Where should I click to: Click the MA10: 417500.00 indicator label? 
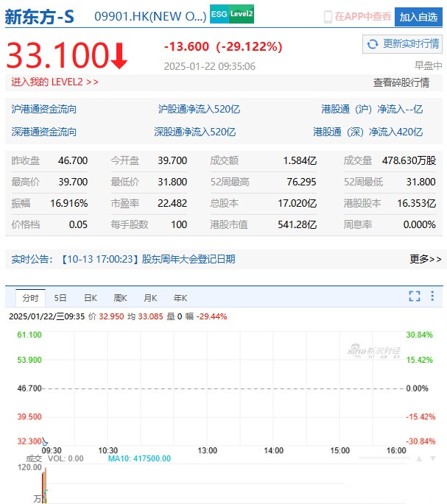point(139,458)
